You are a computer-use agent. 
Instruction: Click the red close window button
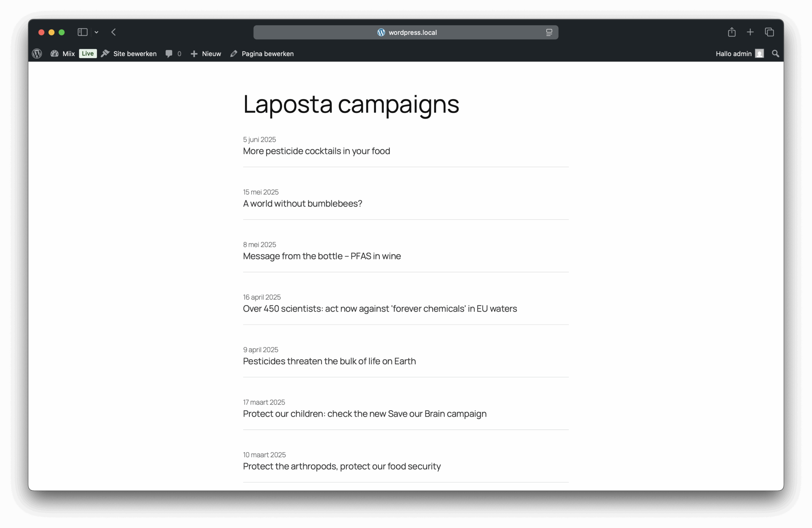(41, 32)
